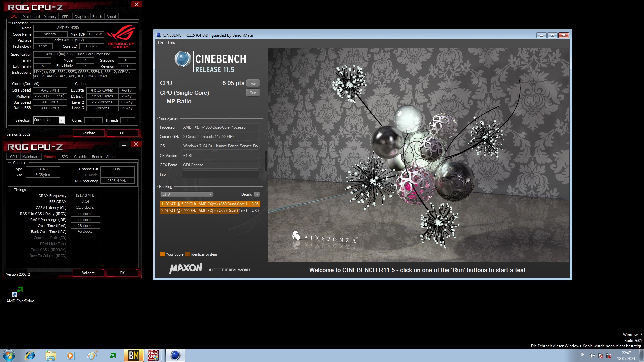Click the Cinebench title bar sphere icon

coord(159,35)
